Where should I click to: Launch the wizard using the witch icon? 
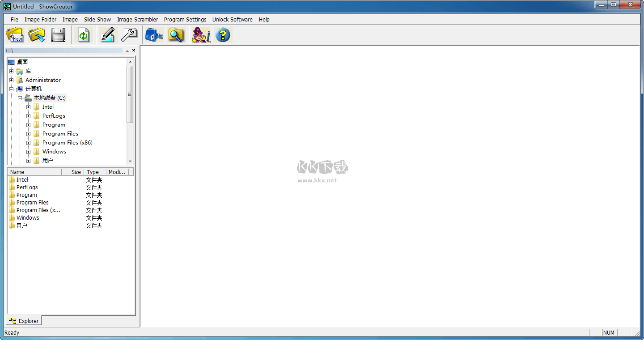[201, 35]
